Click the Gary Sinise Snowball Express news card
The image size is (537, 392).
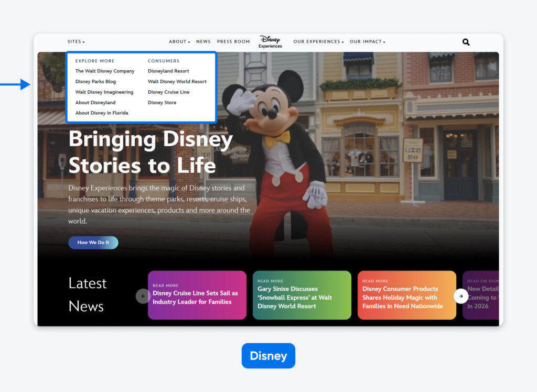(302, 295)
